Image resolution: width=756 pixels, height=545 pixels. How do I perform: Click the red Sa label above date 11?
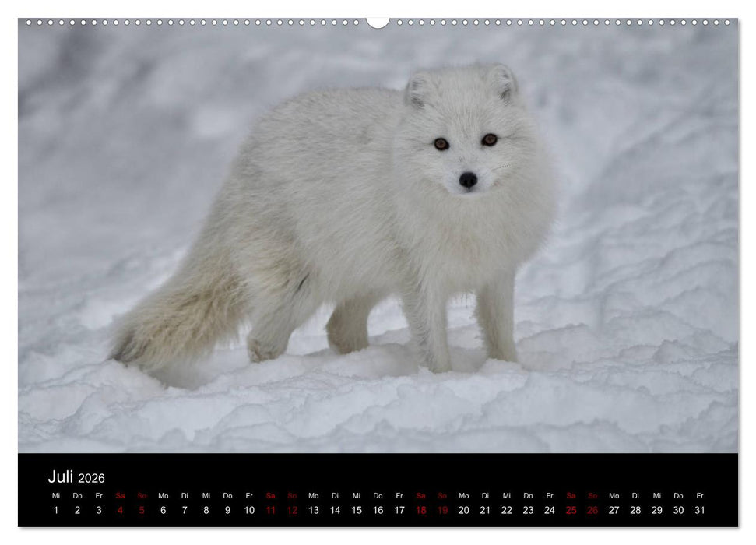point(270,496)
